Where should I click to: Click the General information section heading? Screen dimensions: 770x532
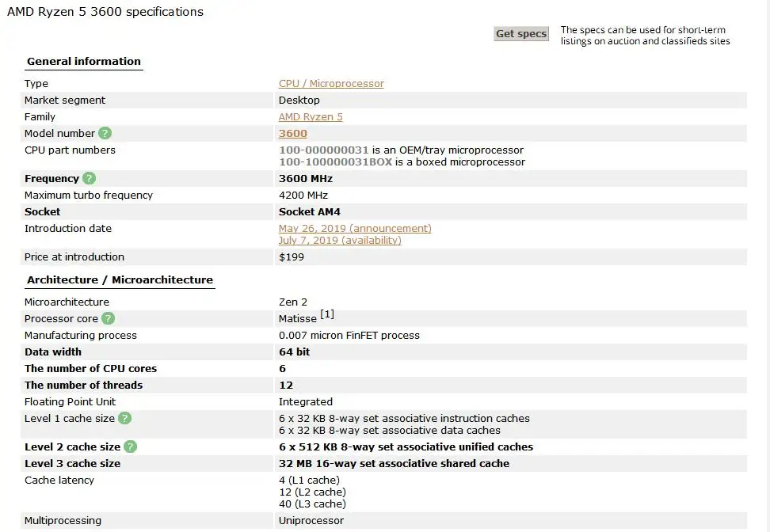[x=84, y=61]
